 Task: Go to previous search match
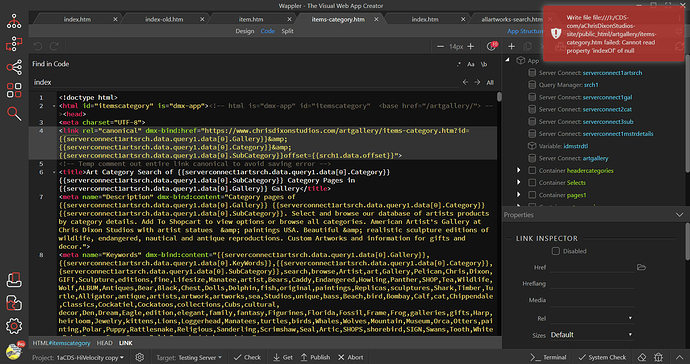(465, 82)
